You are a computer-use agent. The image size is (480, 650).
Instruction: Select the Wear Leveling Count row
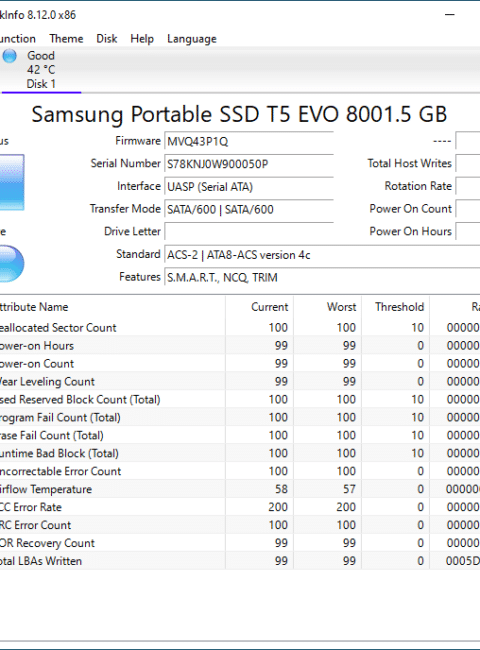(x=240, y=381)
